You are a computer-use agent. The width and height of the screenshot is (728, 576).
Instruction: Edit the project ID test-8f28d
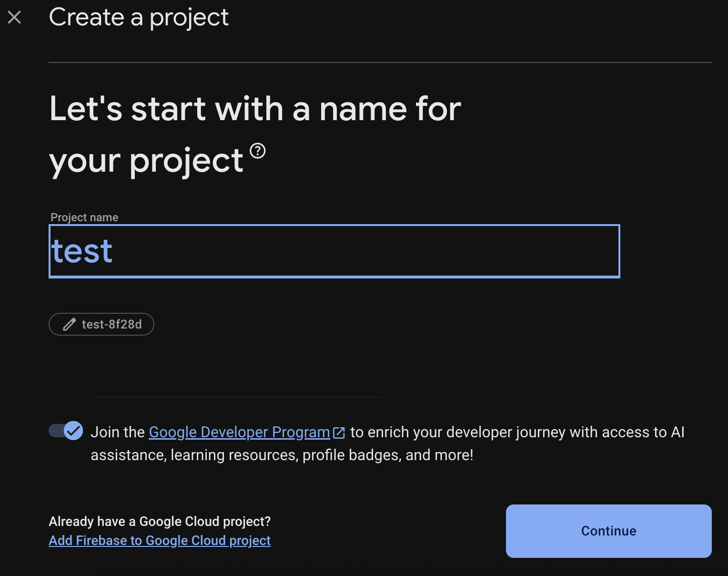coord(101,324)
